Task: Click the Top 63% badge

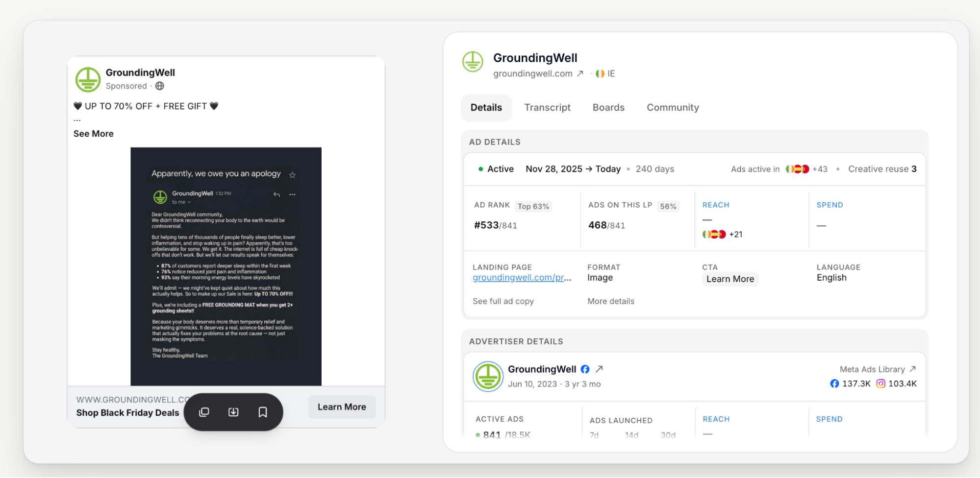Action: (x=533, y=207)
